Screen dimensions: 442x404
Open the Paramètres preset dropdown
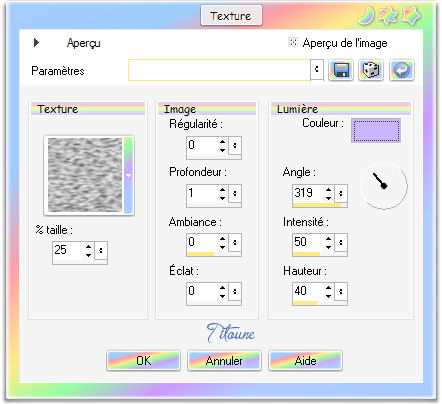(317, 70)
